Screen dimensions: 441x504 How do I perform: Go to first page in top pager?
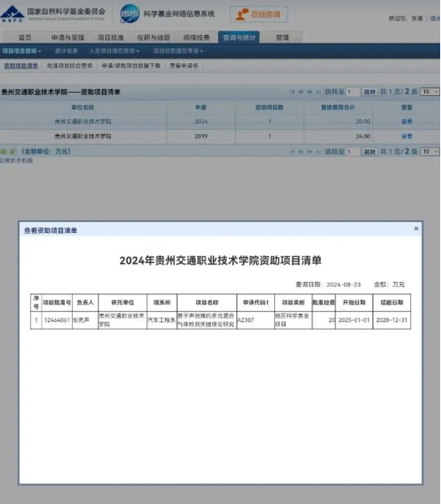[292, 92]
